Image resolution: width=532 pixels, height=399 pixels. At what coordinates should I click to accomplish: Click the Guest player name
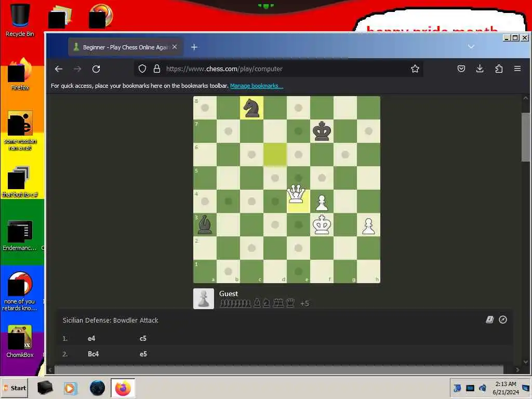(229, 294)
